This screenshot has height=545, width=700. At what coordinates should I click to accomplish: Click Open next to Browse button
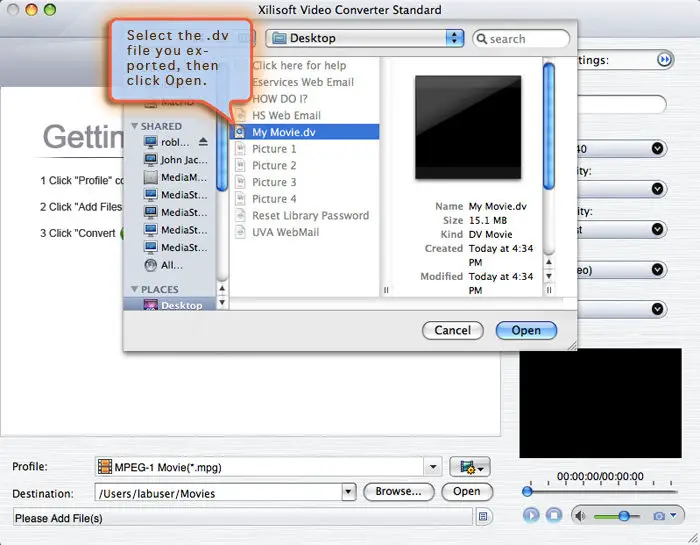(x=467, y=491)
